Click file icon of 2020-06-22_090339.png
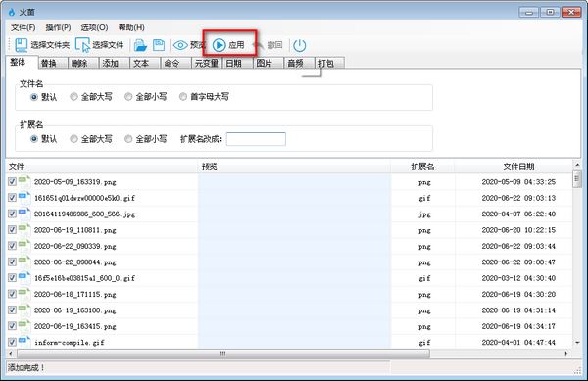Screen dimensions: 588x381 [24, 246]
